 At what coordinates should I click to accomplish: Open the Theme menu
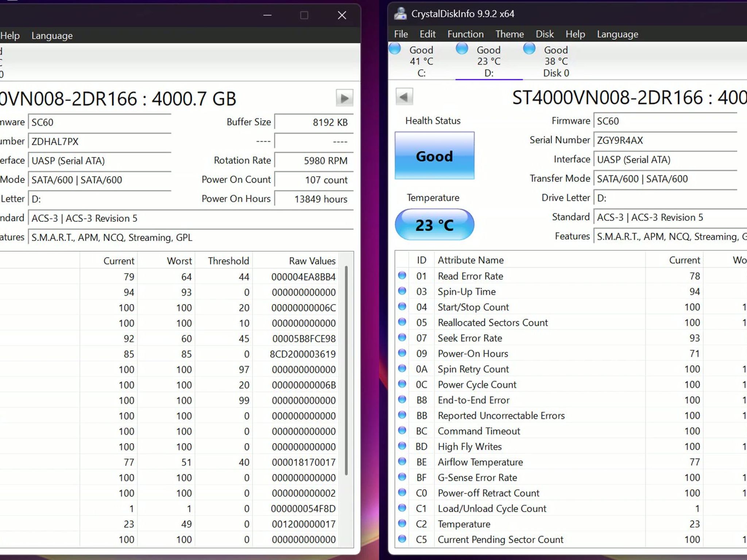[510, 34]
